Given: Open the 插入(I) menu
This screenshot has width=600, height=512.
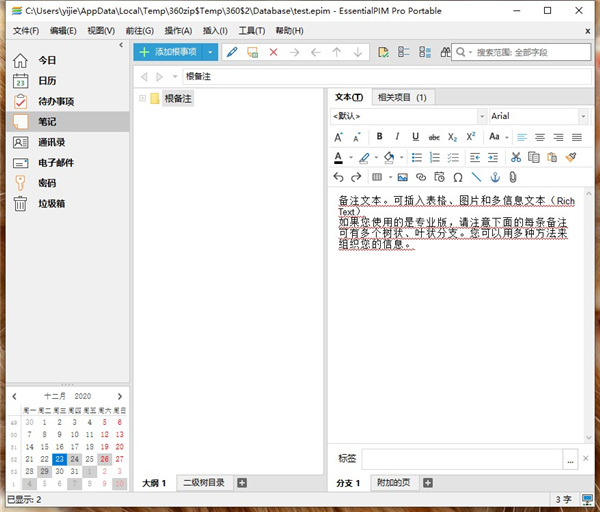Looking at the screenshot, I should pos(215,31).
